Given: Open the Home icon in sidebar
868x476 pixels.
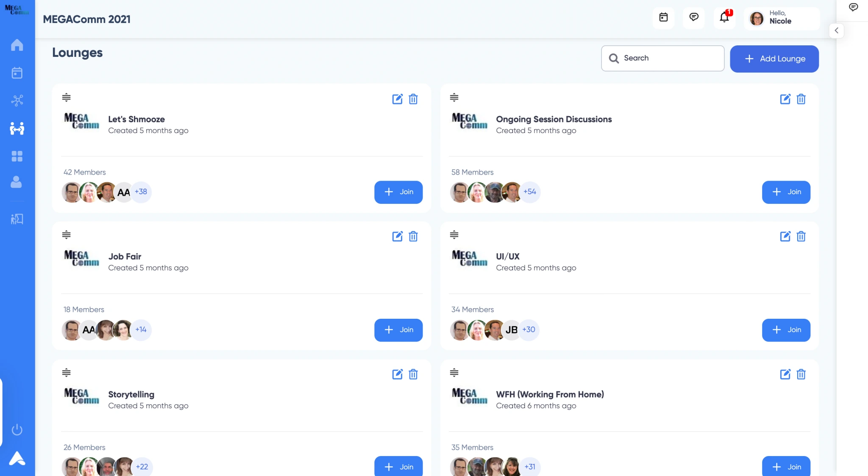Looking at the screenshot, I should pyautogui.click(x=17, y=45).
